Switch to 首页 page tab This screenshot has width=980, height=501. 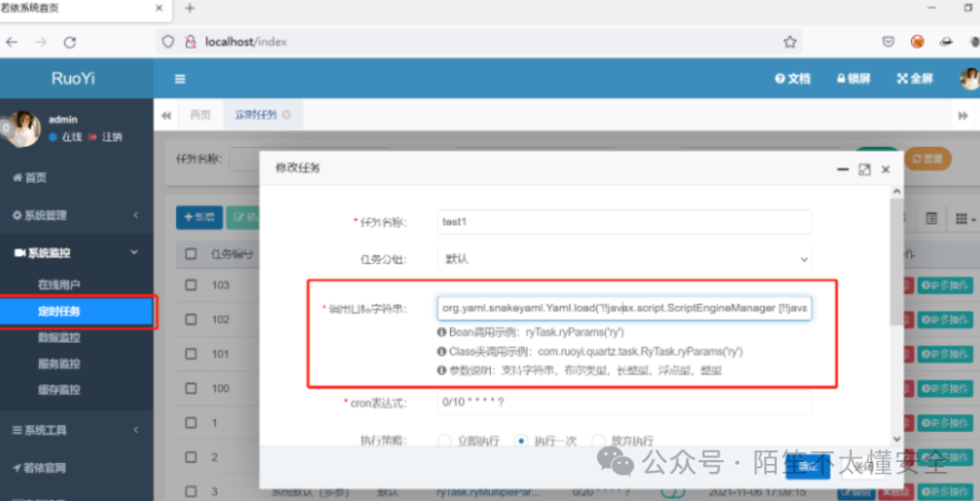200,115
